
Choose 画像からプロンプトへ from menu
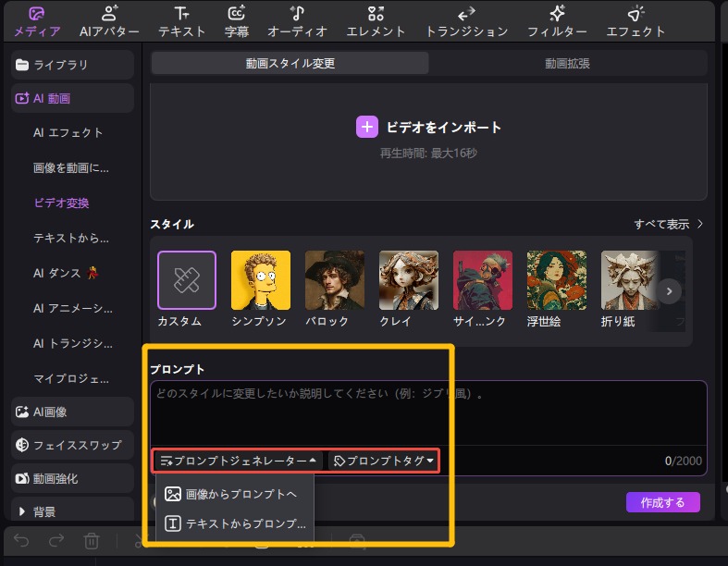coord(230,494)
